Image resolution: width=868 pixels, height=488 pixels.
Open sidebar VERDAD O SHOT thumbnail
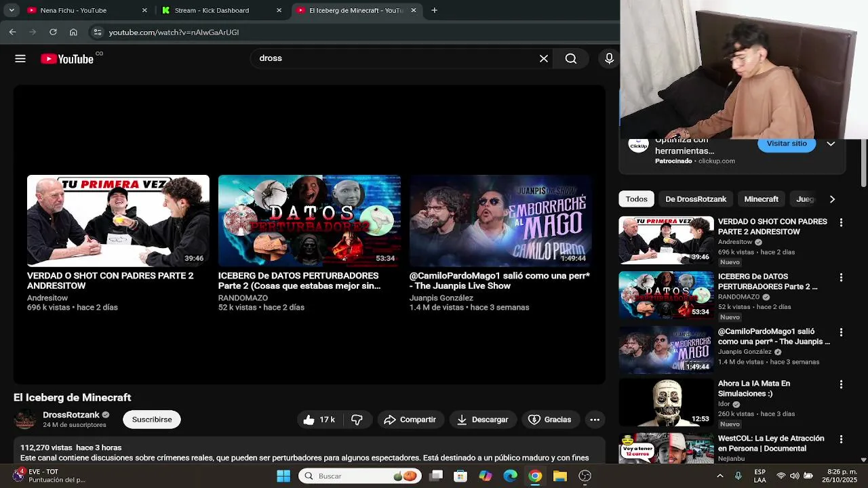coord(666,240)
